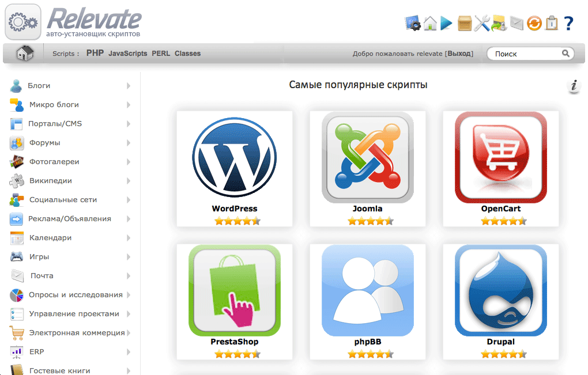The width and height of the screenshot is (588, 375).
Task: Click the ERP chart icon
Action: (17, 352)
